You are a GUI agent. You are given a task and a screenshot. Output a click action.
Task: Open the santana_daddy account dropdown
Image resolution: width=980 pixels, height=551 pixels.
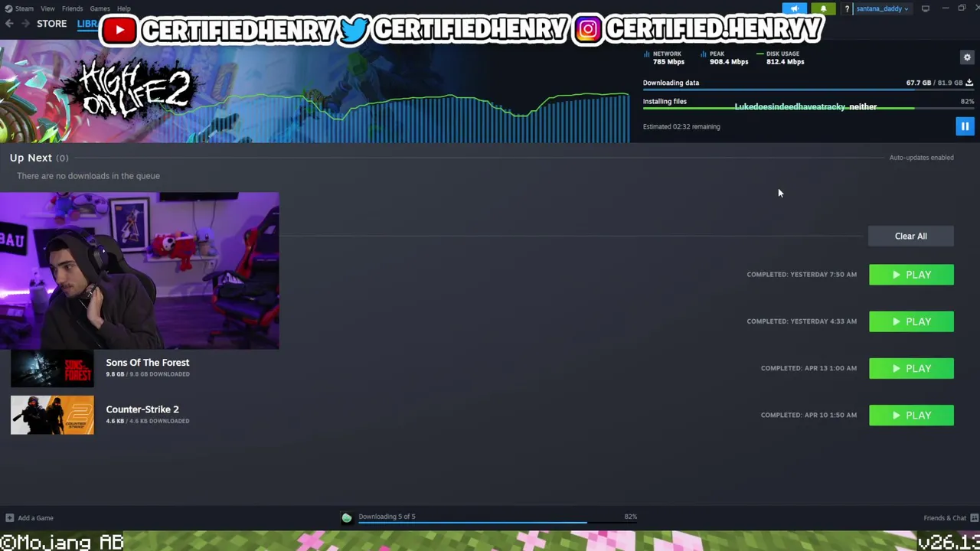tap(882, 9)
